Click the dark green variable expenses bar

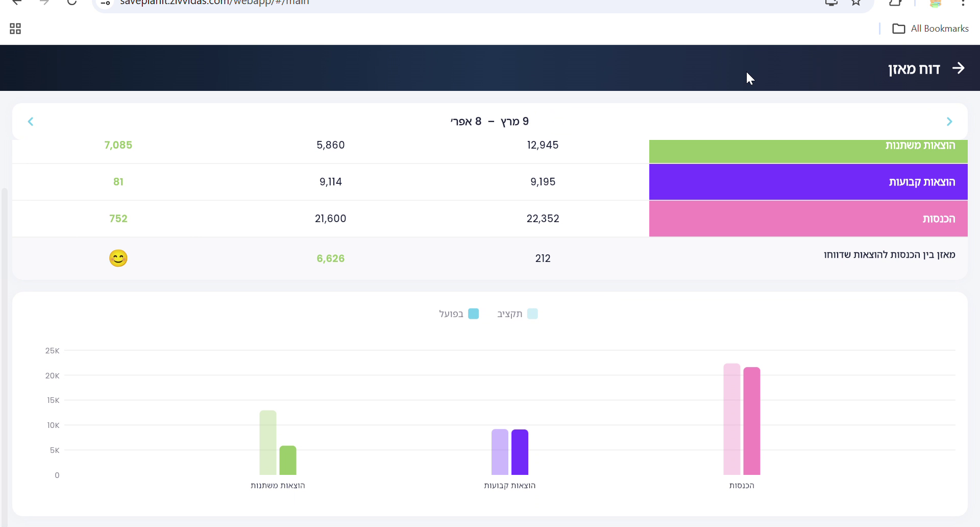point(288,460)
